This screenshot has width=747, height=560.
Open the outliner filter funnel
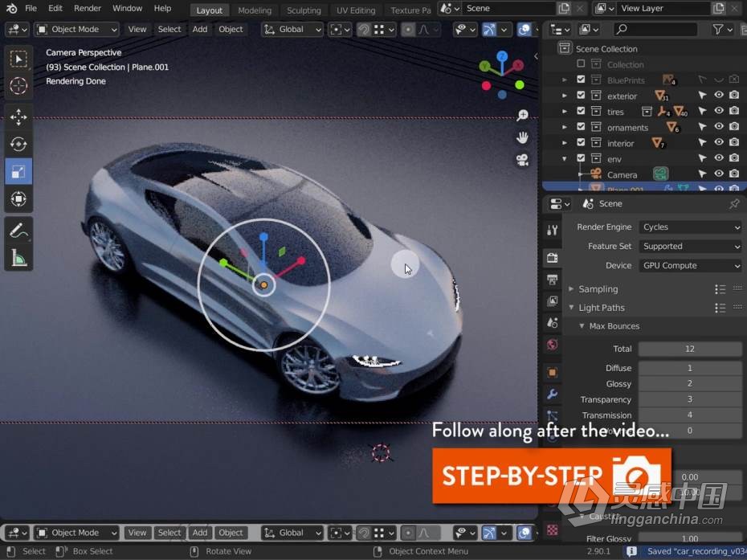723,30
